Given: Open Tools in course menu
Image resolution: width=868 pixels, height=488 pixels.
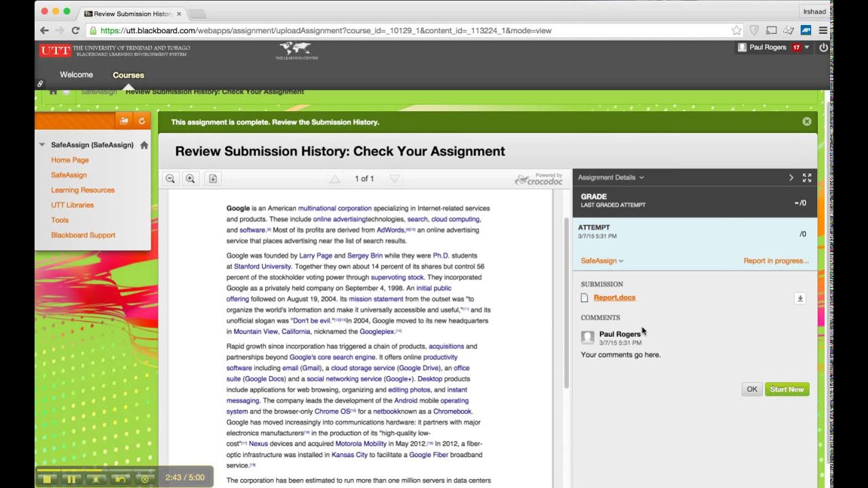Looking at the screenshot, I should click(60, 220).
